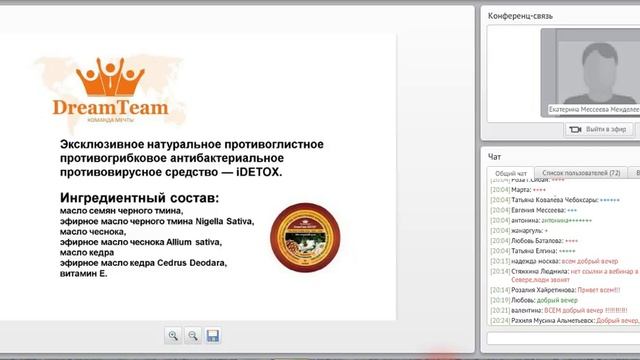The image size is (640, 360).
Task: Click slide line mentioning 'Allium sativa'
Action: coord(141,242)
